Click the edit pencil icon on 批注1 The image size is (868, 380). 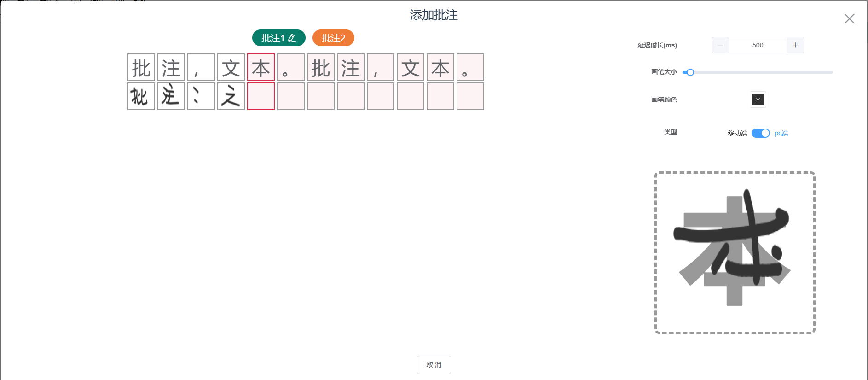point(292,38)
